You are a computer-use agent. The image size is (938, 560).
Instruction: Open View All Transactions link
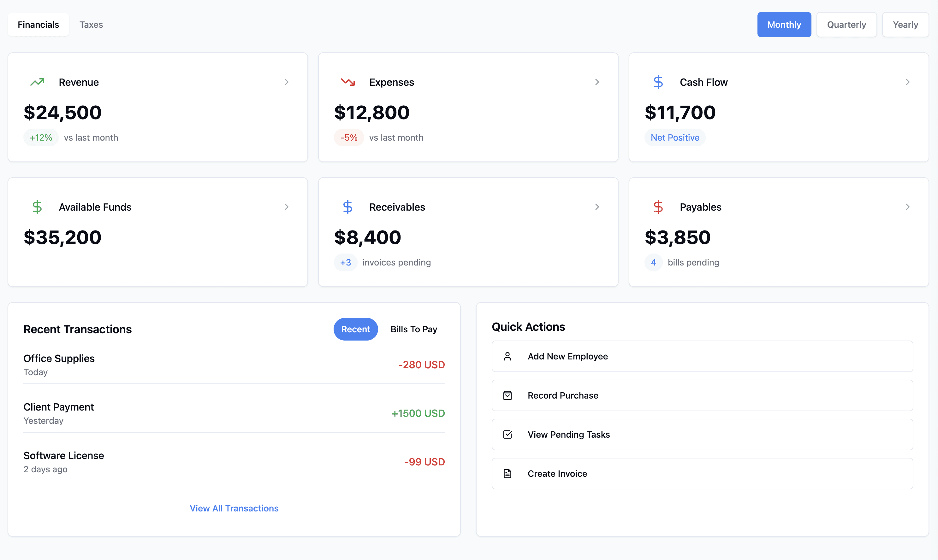[x=234, y=508]
